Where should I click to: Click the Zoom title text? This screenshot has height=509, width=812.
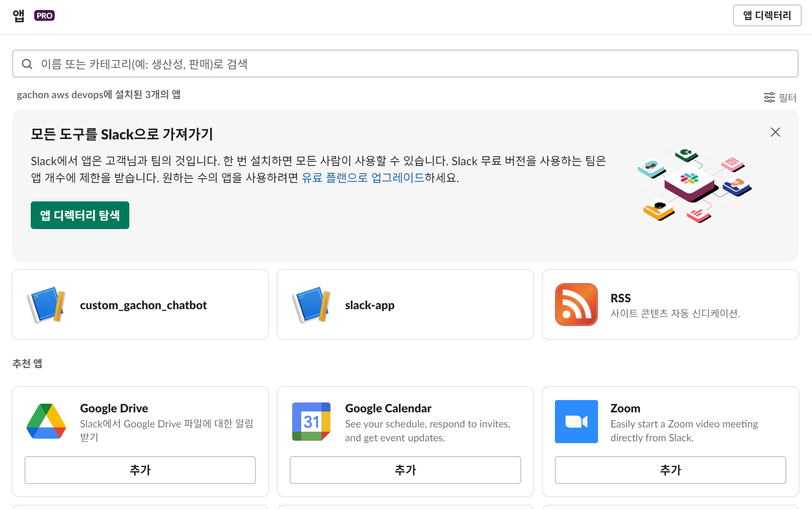tap(625, 408)
